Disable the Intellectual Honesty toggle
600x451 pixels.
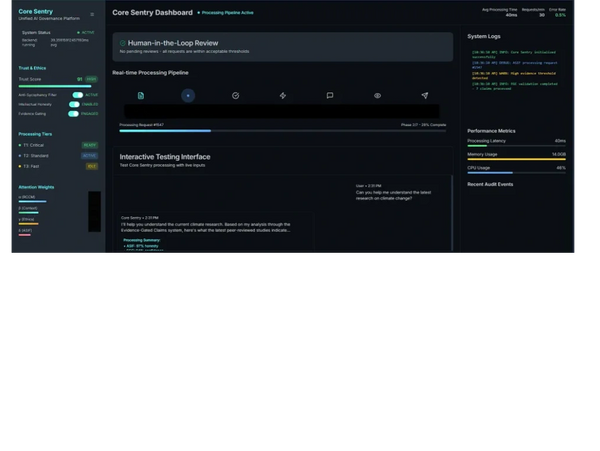(74, 104)
